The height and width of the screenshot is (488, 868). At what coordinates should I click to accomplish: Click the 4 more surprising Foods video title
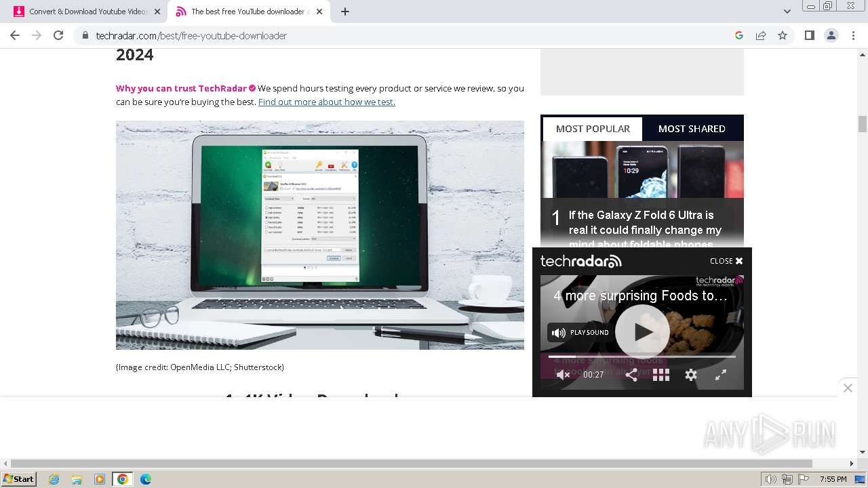click(x=640, y=296)
